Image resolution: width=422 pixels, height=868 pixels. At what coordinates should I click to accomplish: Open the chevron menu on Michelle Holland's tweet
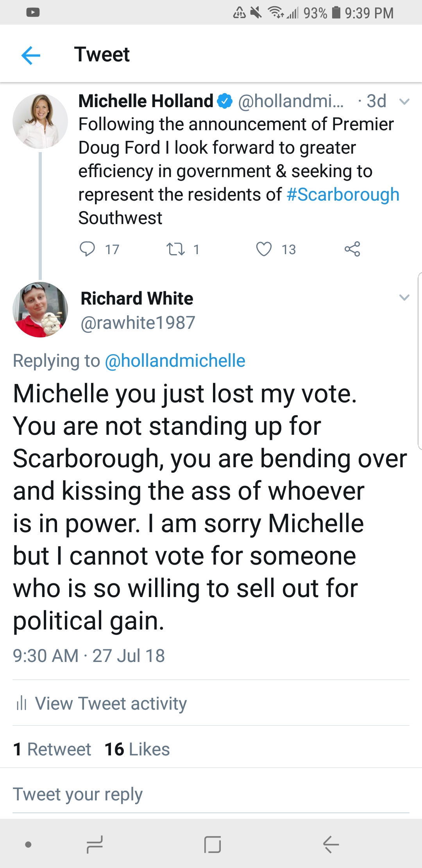[x=404, y=102]
